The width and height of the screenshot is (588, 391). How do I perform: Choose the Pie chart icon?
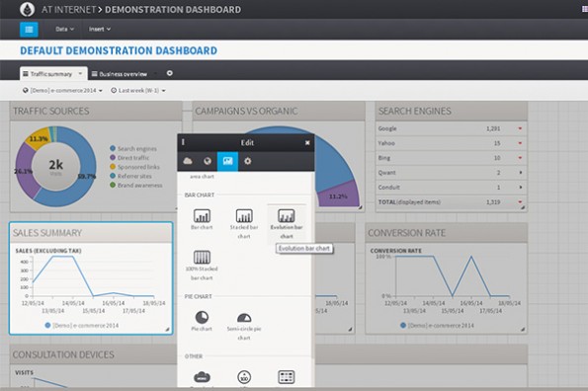(202, 317)
